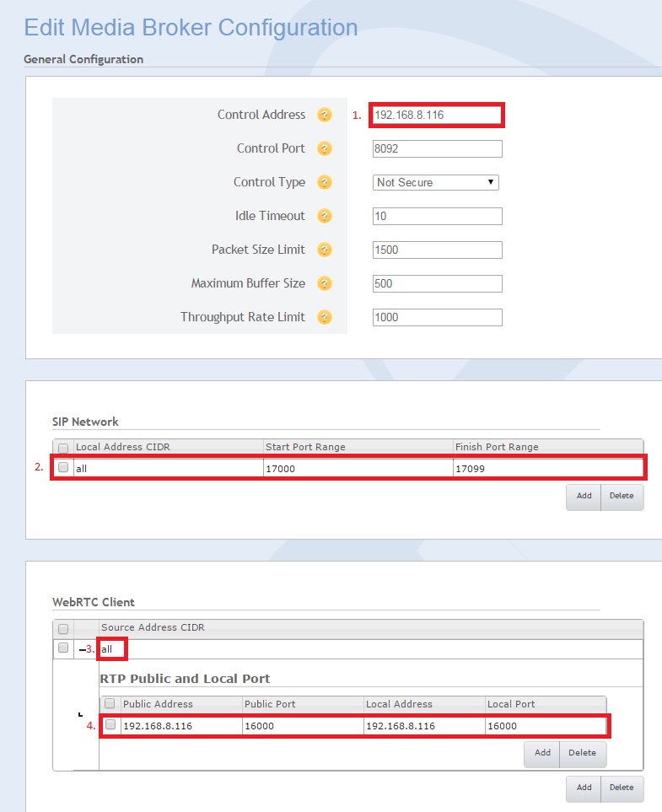The image size is (662, 812).
Task: Open help icon for Control Type
Action: click(325, 182)
